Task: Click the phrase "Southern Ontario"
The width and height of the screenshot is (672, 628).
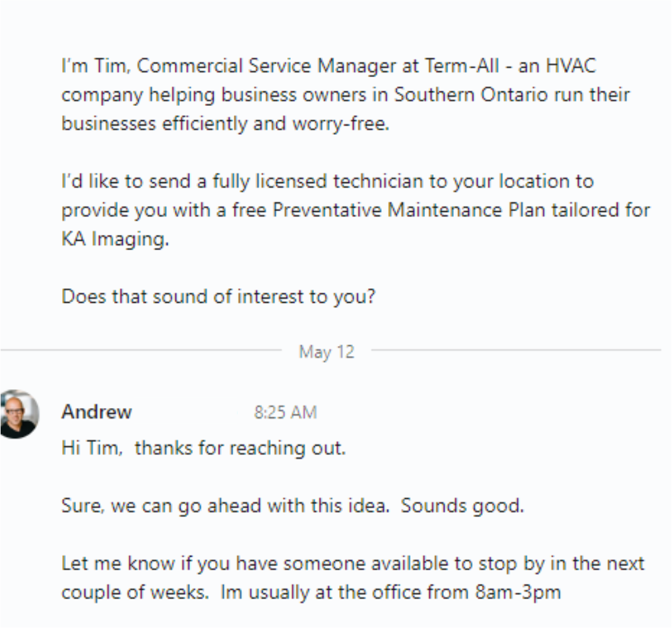Action: click(x=471, y=95)
